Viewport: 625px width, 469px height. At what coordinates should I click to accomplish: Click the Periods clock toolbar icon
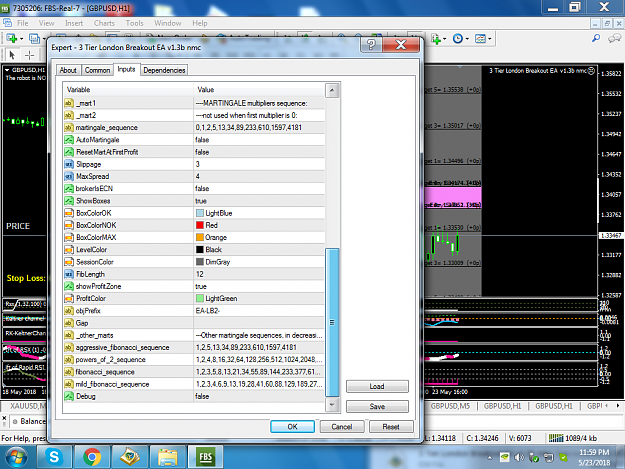pyautogui.click(x=458, y=39)
